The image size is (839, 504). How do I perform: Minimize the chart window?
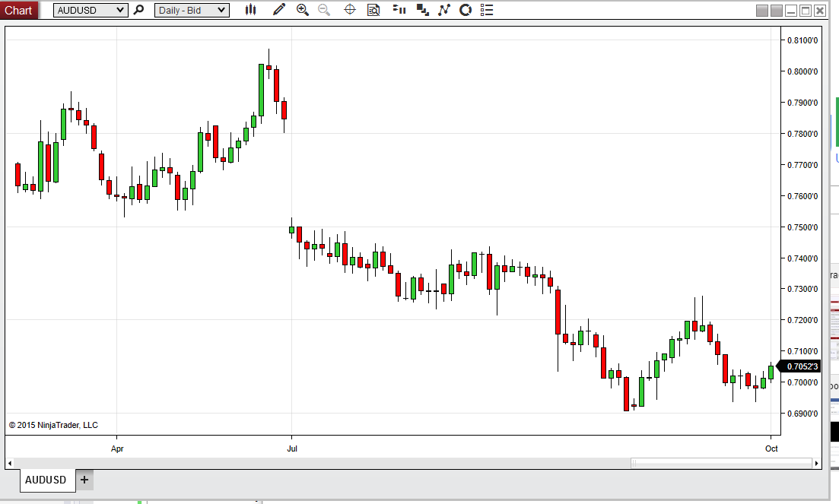pyautogui.click(x=791, y=11)
